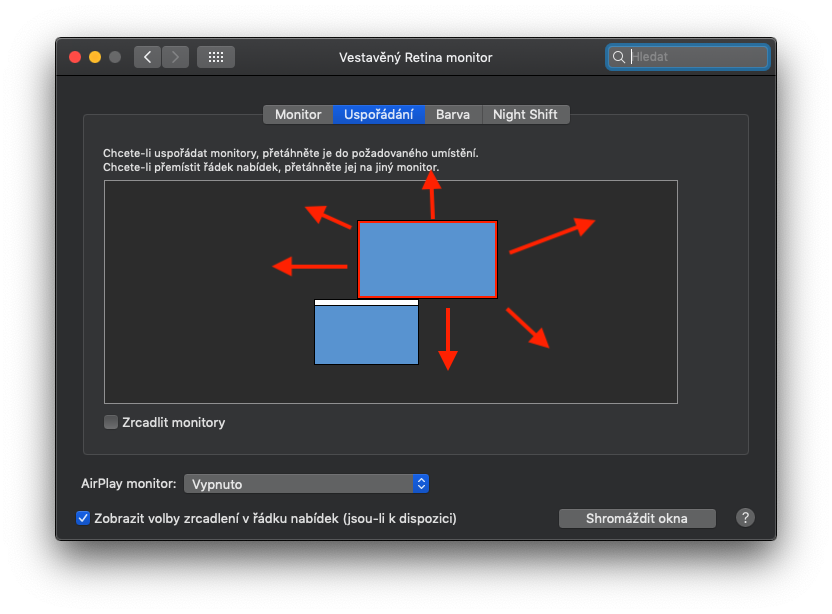Show all preferences grid icon
Screen dimensions: 832x614
[215, 57]
